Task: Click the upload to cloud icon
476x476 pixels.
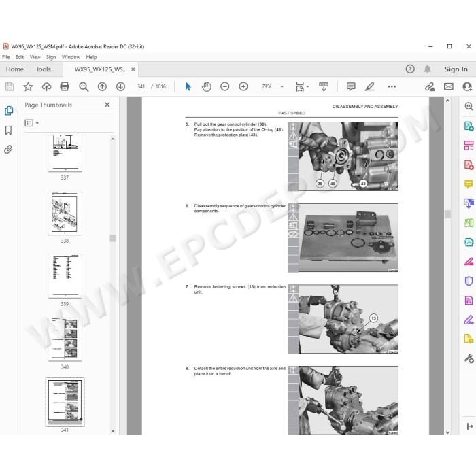Action: [x=46, y=87]
